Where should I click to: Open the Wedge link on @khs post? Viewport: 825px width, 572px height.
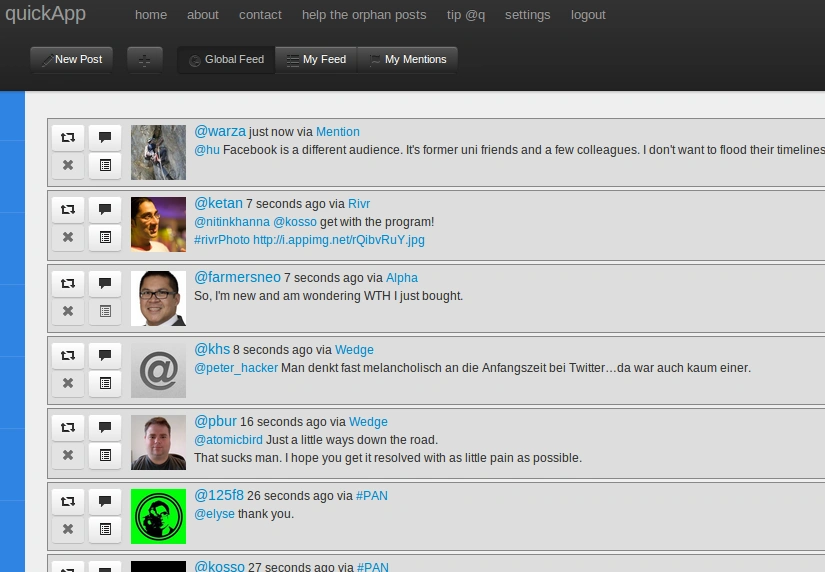pyautogui.click(x=354, y=350)
